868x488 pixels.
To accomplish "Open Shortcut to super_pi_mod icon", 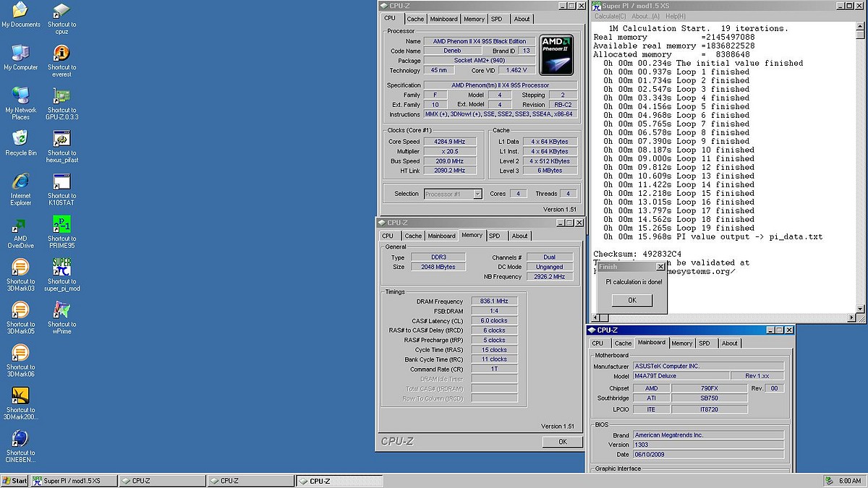I will (62, 275).
